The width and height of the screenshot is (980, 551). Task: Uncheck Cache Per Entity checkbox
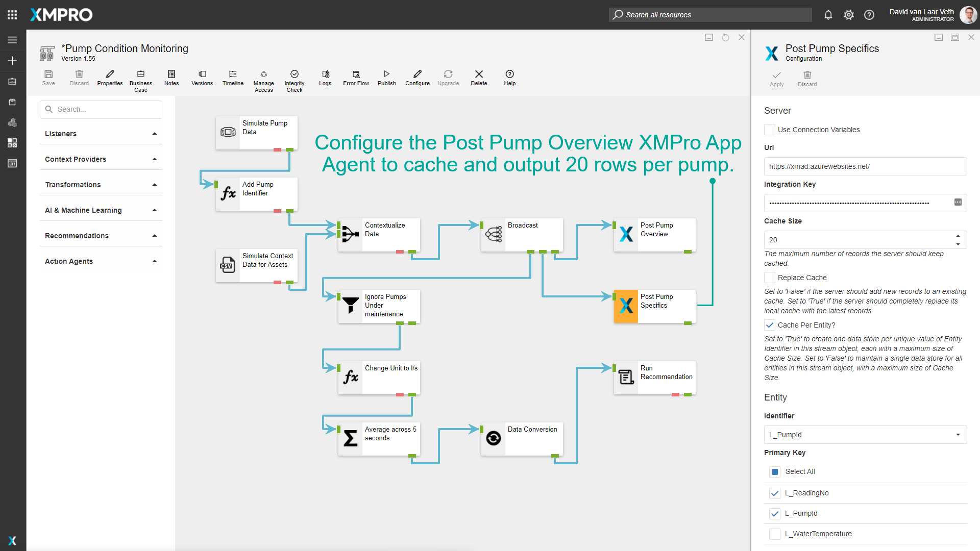770,325
